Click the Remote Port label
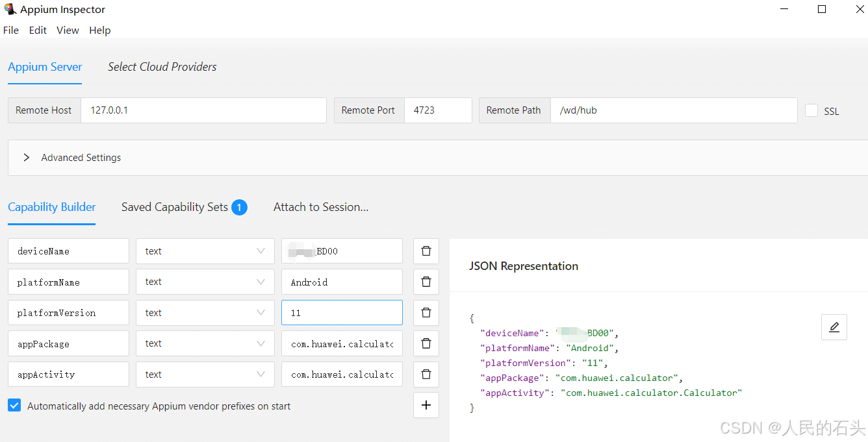 (368, 110)
